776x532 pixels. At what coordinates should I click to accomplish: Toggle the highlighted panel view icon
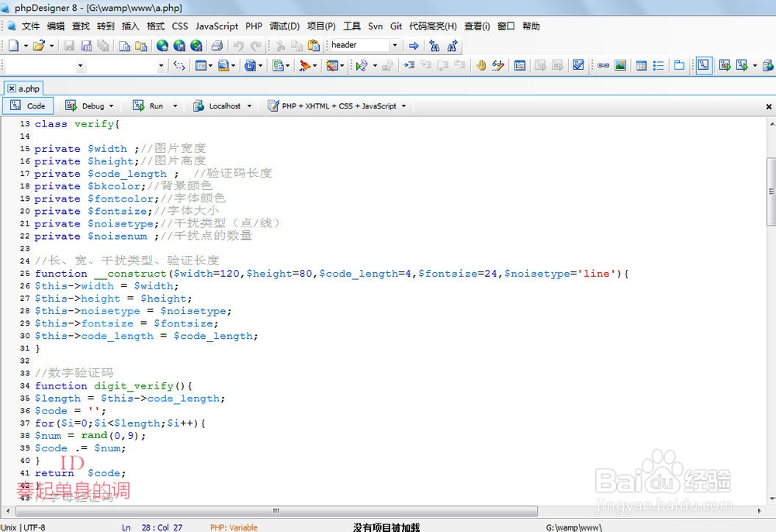[x=703, y=65]
